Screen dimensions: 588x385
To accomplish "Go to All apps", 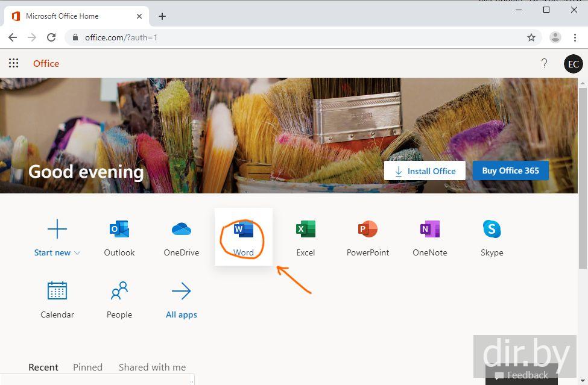I will click(182, 299).
